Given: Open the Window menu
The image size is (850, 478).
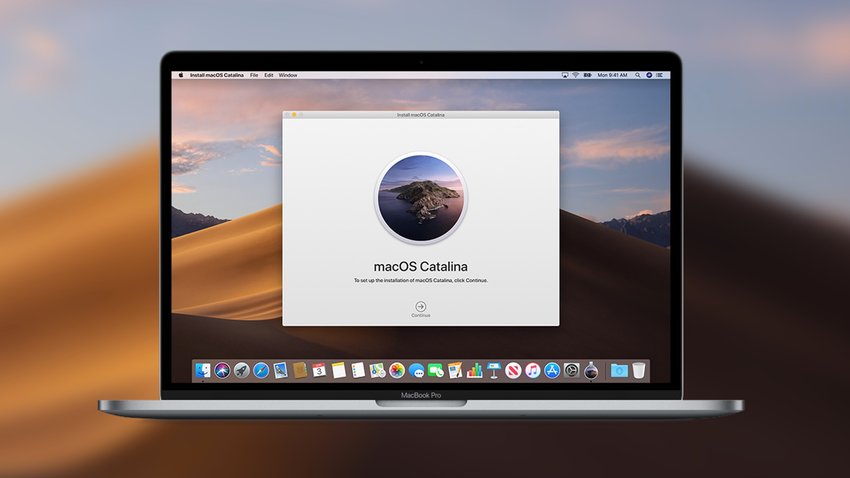Looking at the screenshot, I should (x=288, y=75).
